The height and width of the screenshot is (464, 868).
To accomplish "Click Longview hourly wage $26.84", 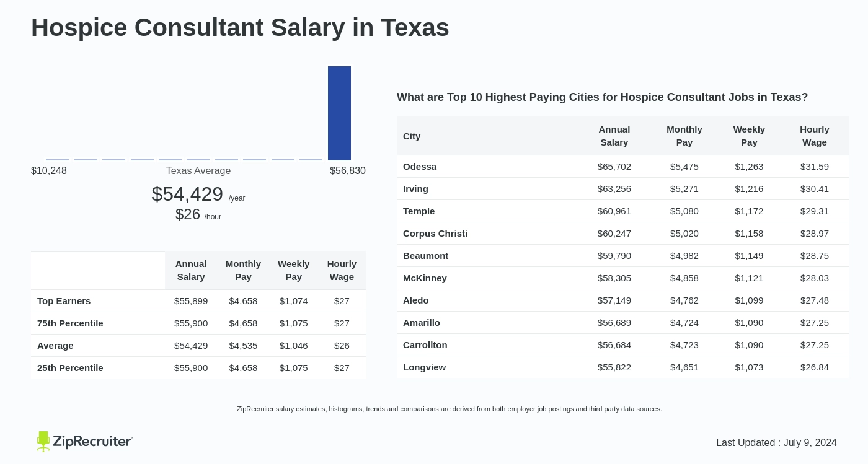I will point(815,367).
